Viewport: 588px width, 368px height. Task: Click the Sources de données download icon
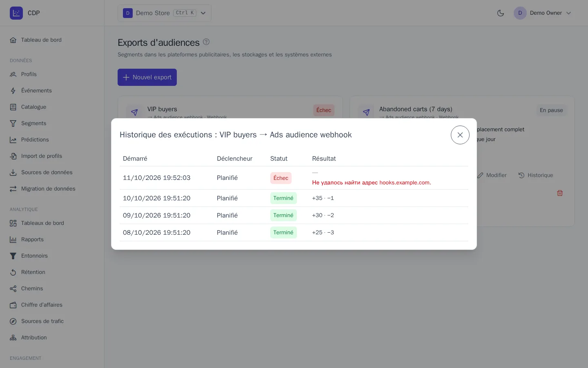pos(13,173)
